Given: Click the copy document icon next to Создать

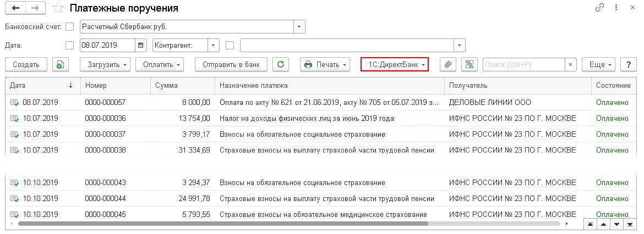Looking at the screenshot, I should coord(60,64).
